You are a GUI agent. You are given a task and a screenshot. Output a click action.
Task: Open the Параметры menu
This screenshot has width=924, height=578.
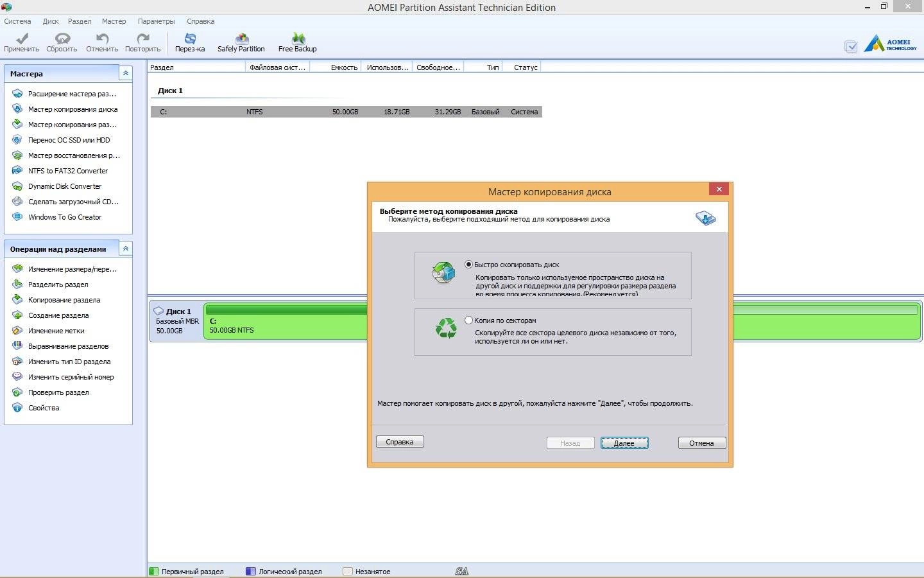click(x=156, y=21)
